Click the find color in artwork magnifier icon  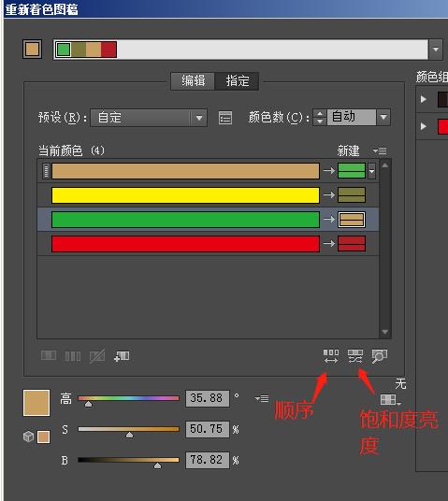point(379,356)
